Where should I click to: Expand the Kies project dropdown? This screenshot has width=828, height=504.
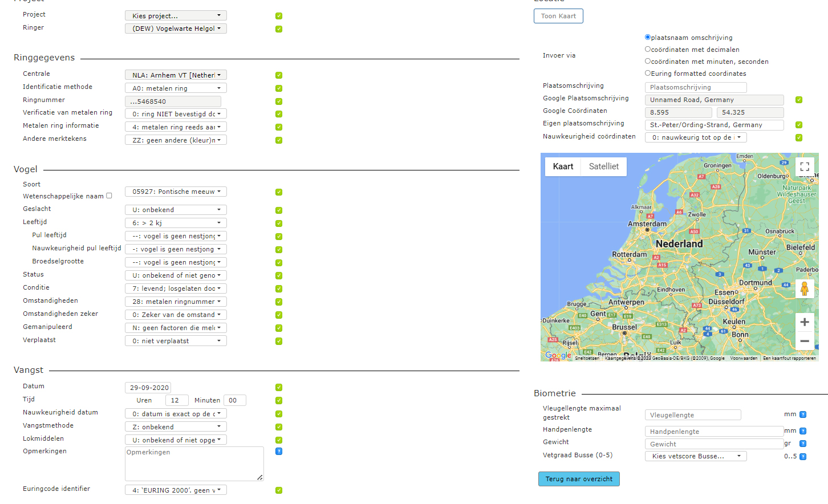[x=176, y=15]
